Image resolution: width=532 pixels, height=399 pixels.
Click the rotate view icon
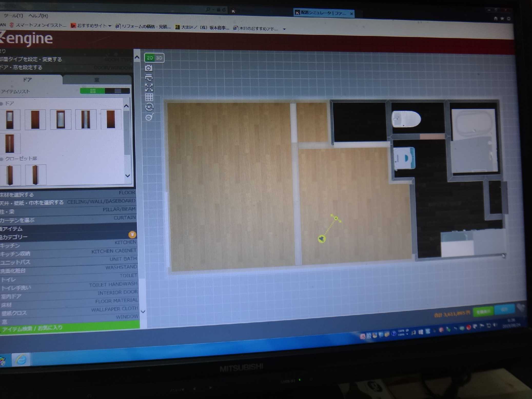point(149,107)
